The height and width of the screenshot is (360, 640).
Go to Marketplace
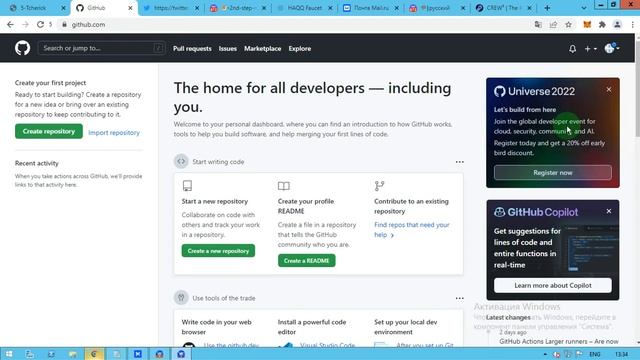tap(262, 49)
